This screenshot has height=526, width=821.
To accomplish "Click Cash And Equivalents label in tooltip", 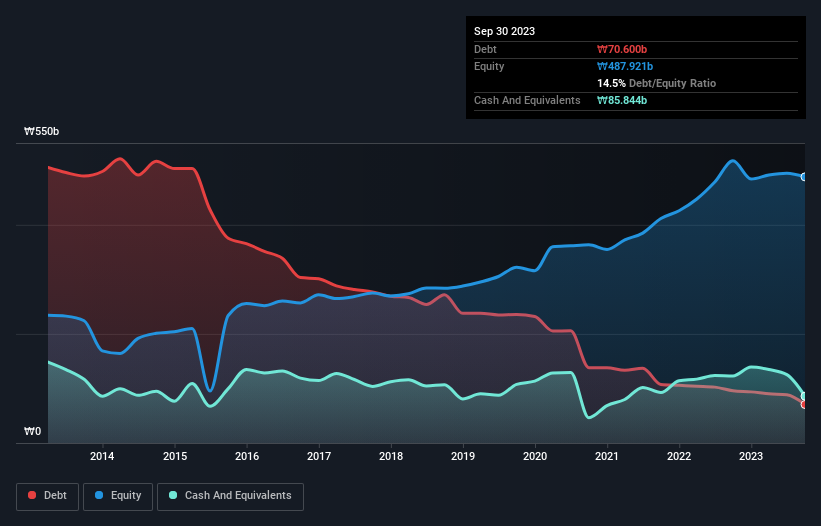I will click(x=527, y=100).
